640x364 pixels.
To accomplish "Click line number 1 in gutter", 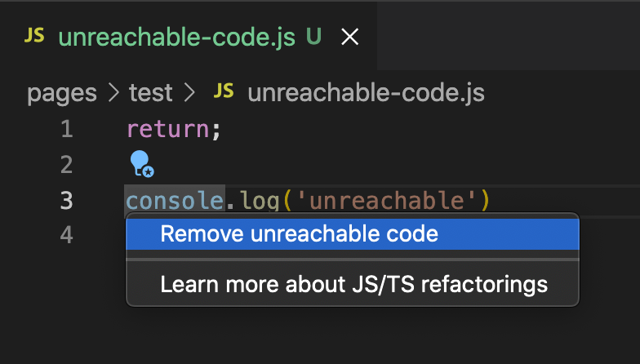I will (67, 129).
